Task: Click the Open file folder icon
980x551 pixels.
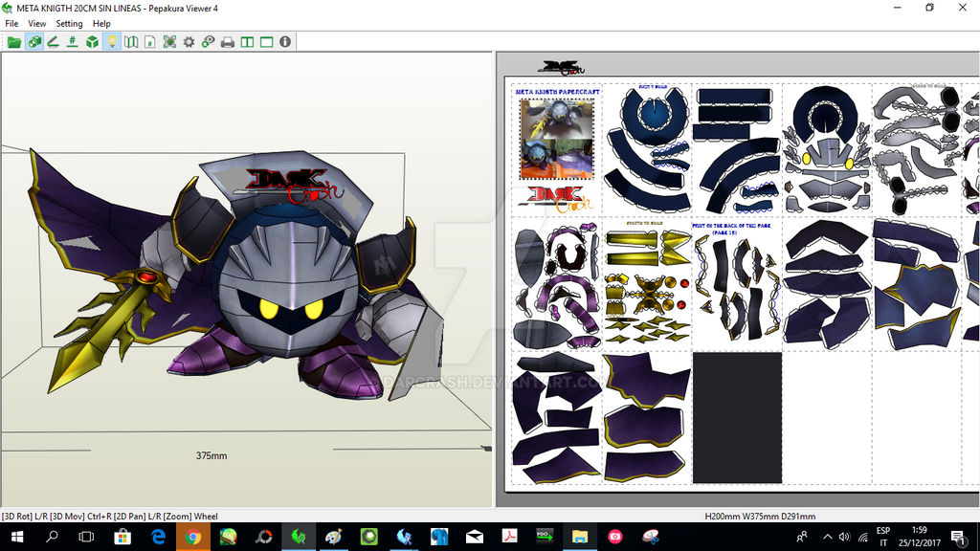Action: (13, 42)
